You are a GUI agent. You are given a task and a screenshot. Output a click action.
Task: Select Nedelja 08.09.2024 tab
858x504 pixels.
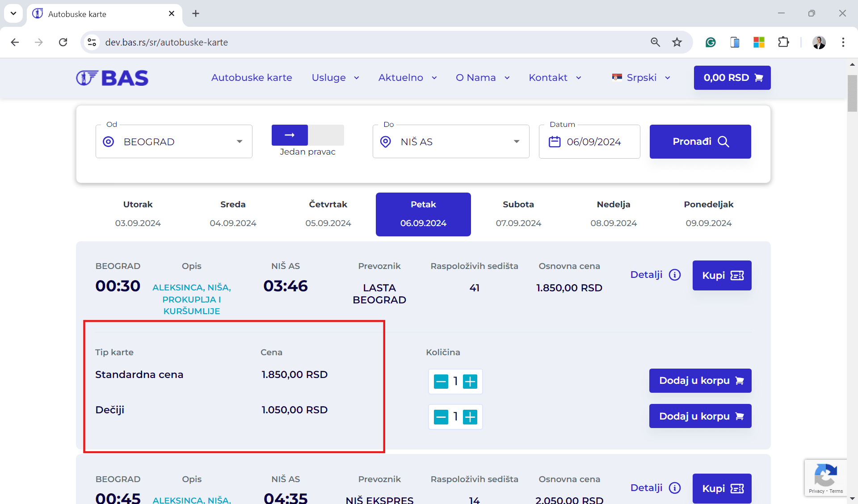click(614, 214)
